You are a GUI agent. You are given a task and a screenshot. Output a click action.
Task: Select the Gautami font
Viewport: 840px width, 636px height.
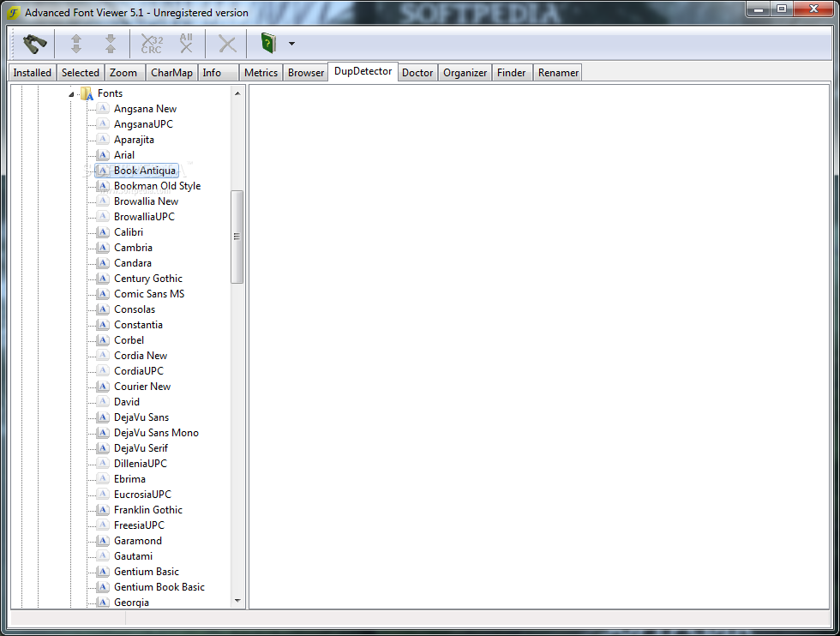pyautogui.click(x=134, y=556)
